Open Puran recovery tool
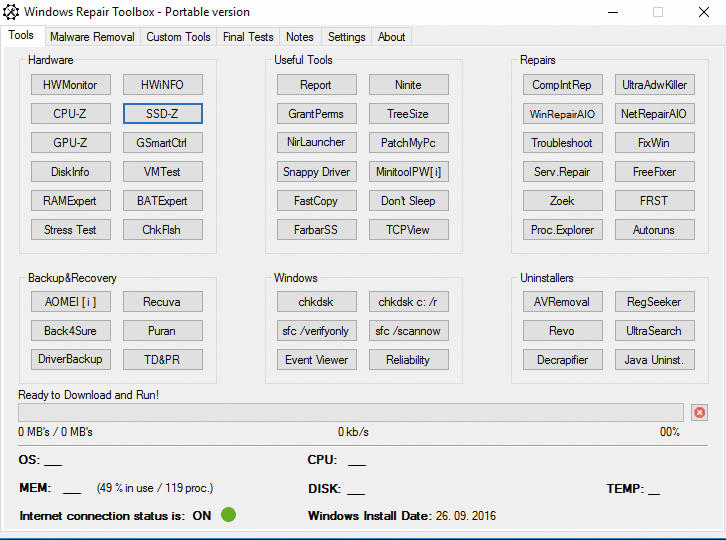 click(163, 331)
